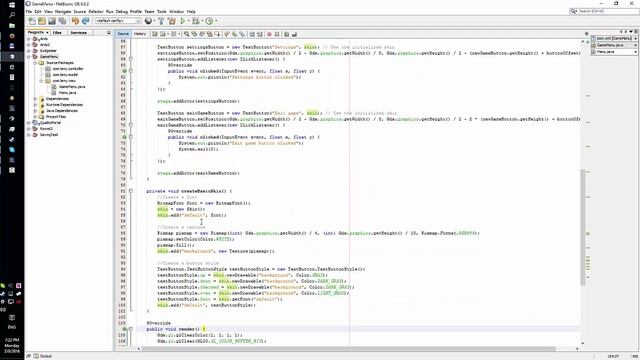Image resolution: width=640 pixels, height=360 pixels.
Task: Click the Build Project hammer icon
Action: [161, 21]
